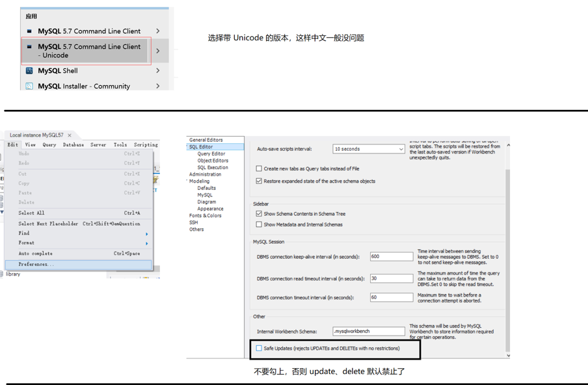Viewport: 588px width, 385px height.
Task: Click the MySQL Installer app icon
Action: [29, 86]
